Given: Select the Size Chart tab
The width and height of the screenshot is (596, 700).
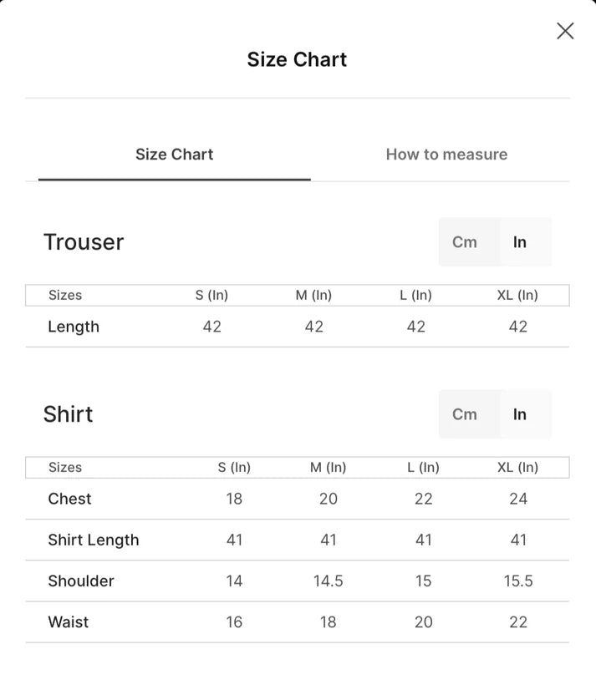Looking at the screenshot, I should 174,155.
